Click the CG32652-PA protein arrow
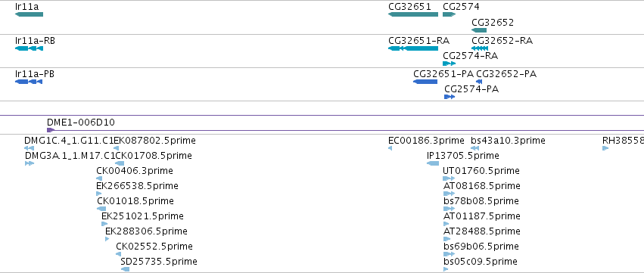This screenshot has width=644, height=273. [x=479, y=82]
